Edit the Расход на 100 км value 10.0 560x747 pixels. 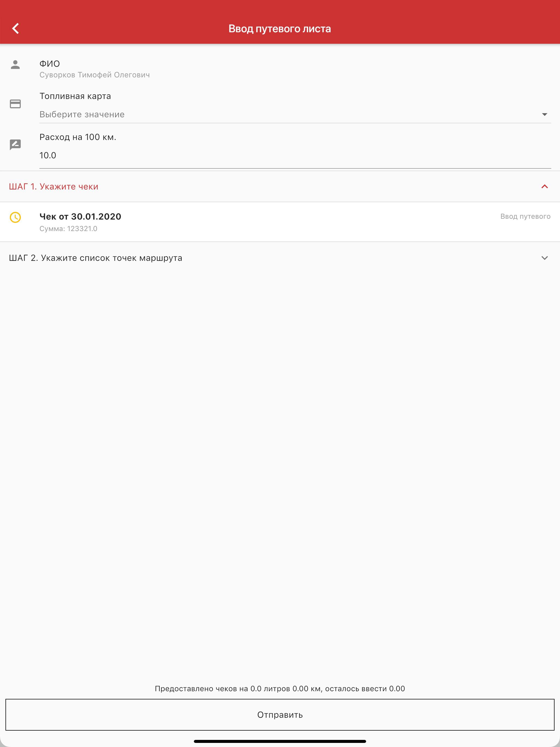[x=295, y=155]
